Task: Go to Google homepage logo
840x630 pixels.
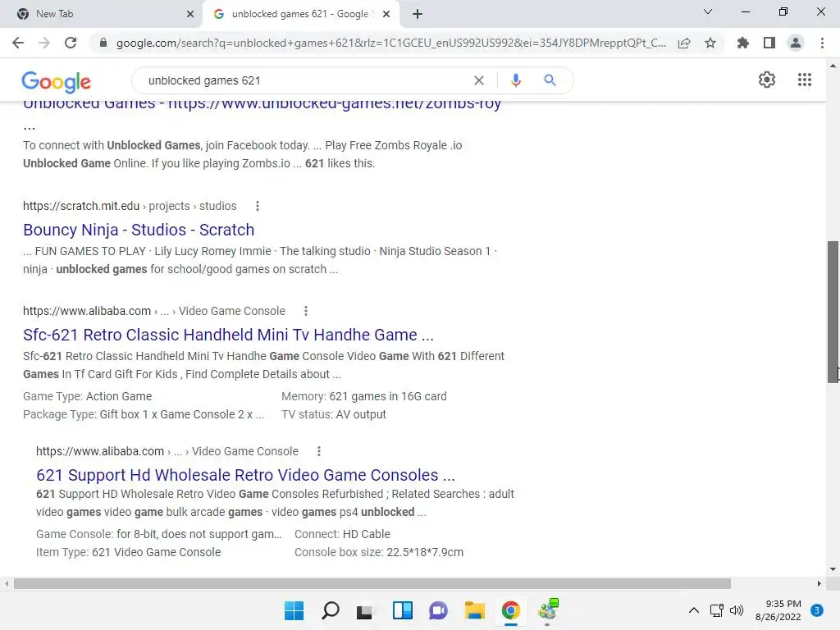Action: [x=57, y=81]
